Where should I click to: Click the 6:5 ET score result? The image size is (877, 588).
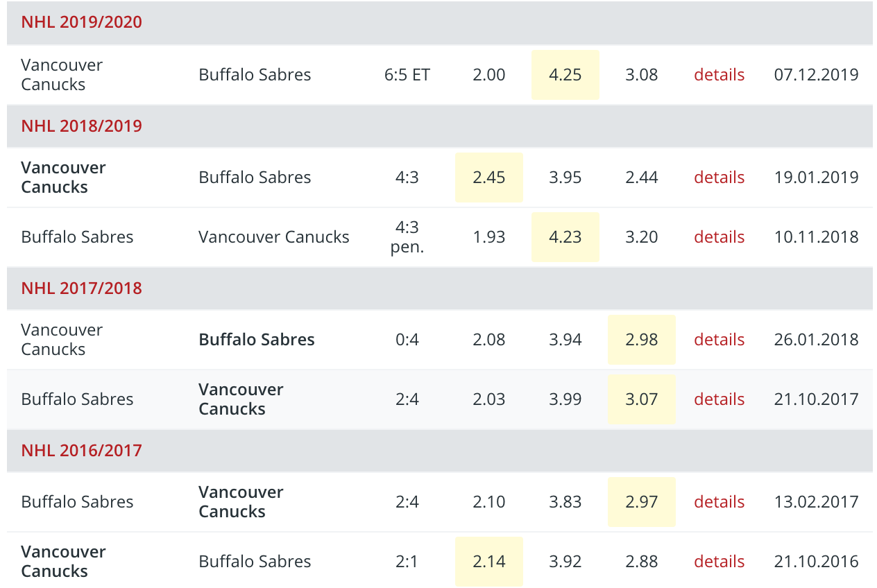(x=407, y=75)
